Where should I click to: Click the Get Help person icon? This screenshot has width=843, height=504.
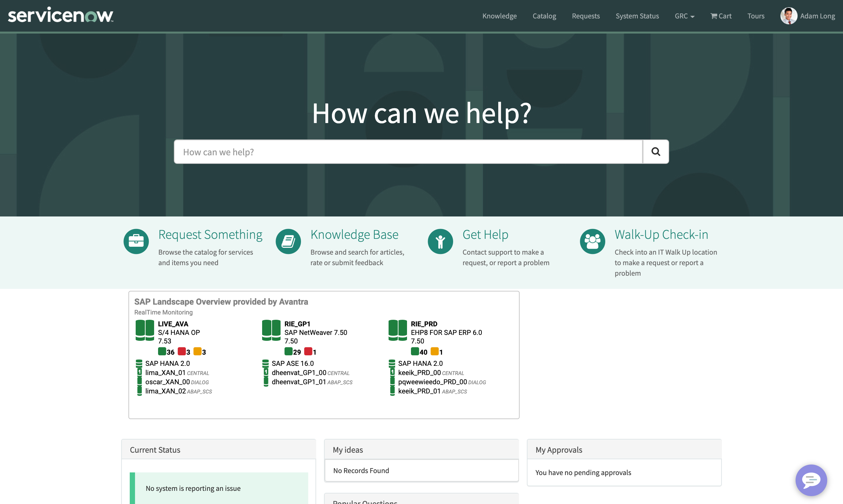click(x=440, y=241)
